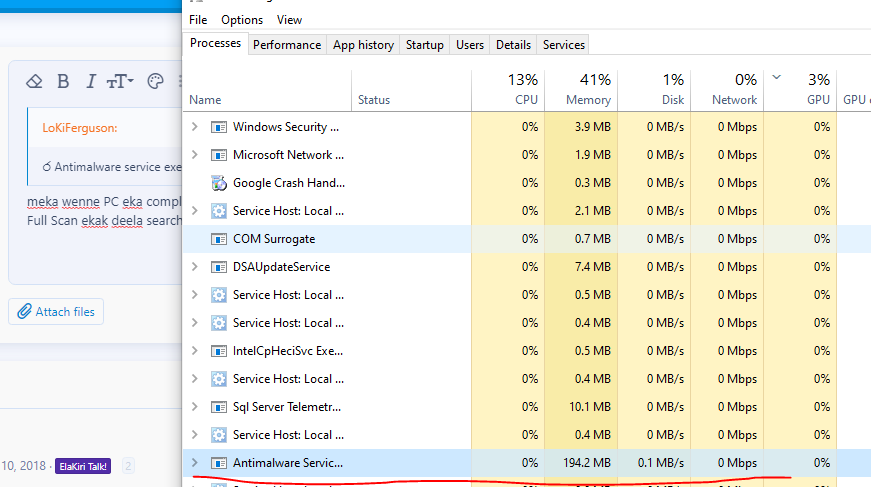Select the Google Crash Handler process name

[289, 183]
